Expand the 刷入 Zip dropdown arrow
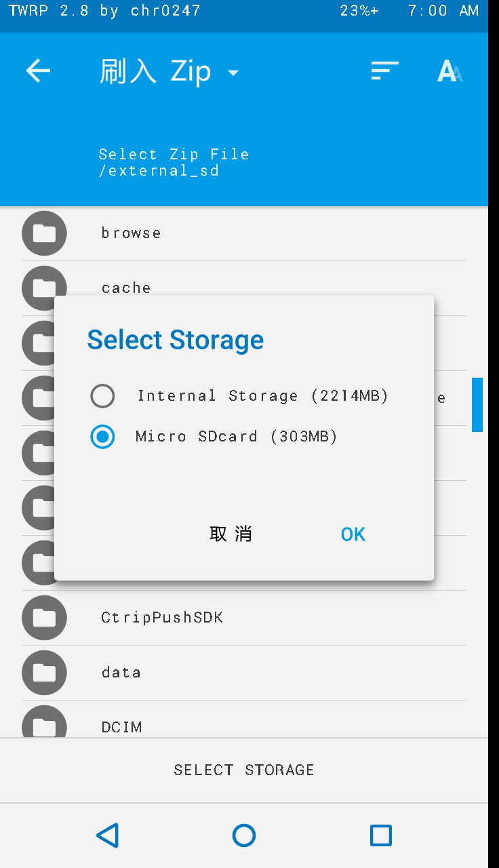 point(233,73)
